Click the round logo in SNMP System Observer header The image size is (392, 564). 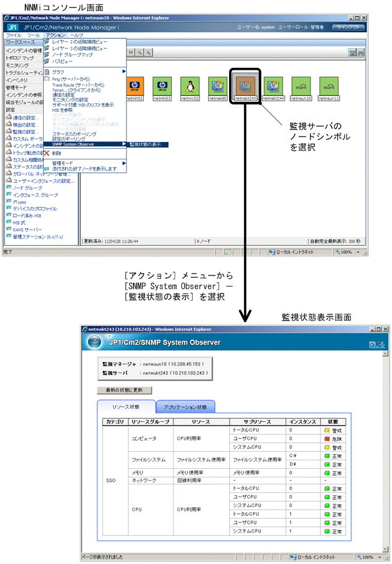[94, 342]
